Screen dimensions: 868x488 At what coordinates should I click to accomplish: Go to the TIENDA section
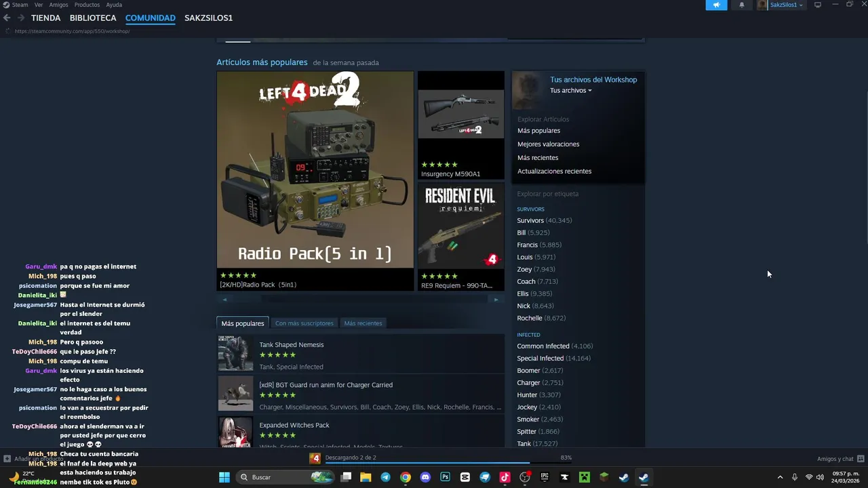[x=45, y=18]
